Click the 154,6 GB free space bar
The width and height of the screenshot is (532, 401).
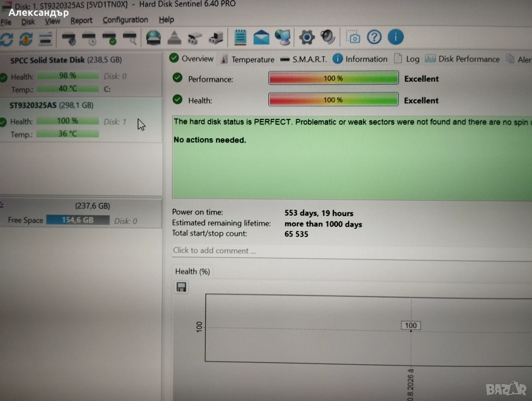78,220
